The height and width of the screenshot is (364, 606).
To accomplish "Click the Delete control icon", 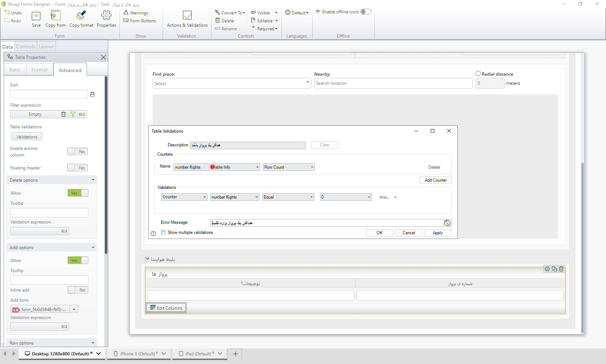I will [x=218, y=21].
